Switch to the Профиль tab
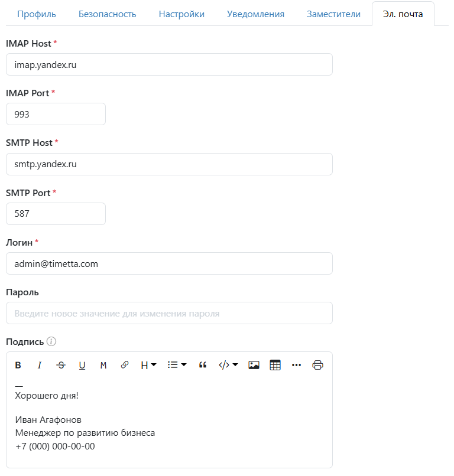 click(36, 14)
